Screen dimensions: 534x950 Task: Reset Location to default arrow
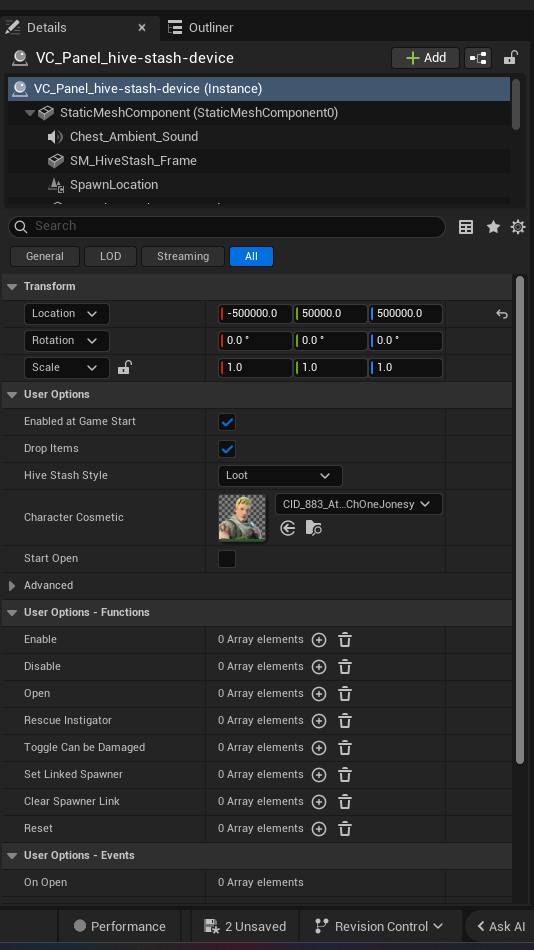click(502, 314)
